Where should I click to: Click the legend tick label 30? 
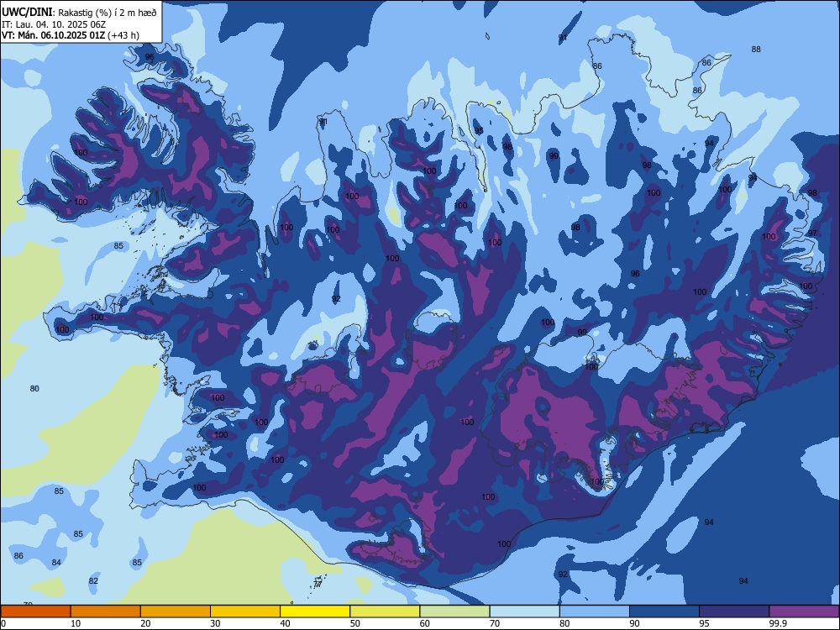215,623
